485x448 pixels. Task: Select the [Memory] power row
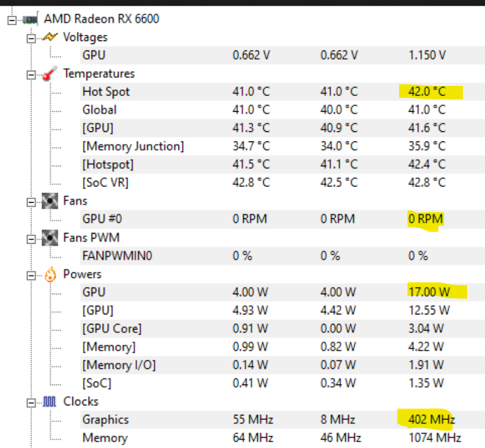[x=282, y=347]
